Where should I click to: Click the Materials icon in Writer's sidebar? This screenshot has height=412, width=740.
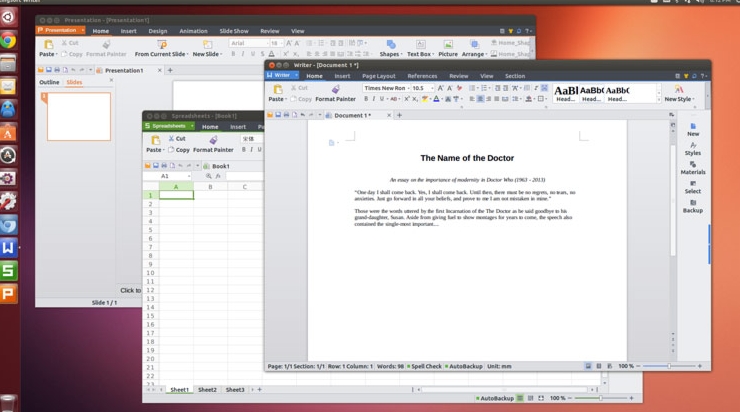tap(692, 168)
